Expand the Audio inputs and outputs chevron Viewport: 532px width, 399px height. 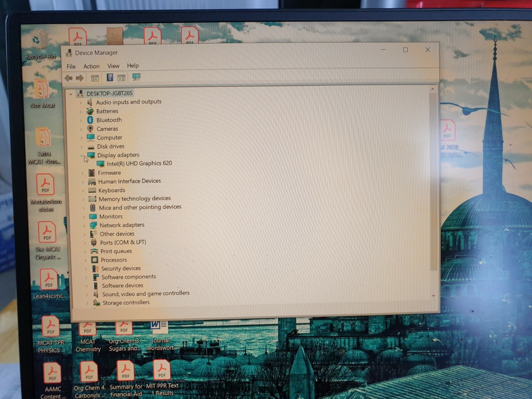80,103
